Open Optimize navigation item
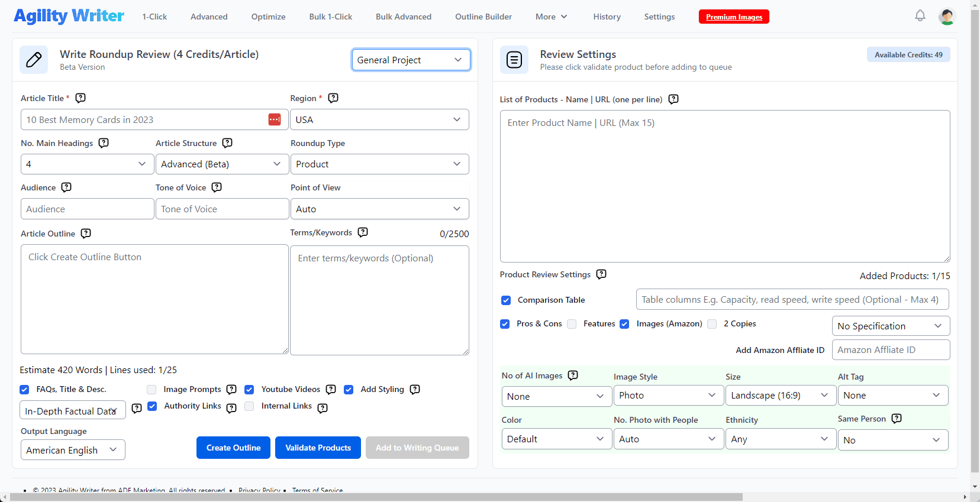 click(x=268, y=17)
